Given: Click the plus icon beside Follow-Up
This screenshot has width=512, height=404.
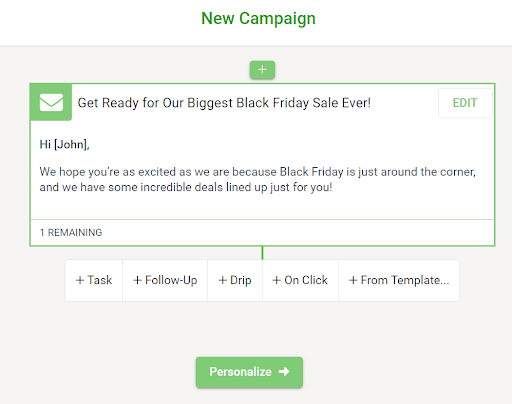Looking at the screenshot, I should (137, 280).
